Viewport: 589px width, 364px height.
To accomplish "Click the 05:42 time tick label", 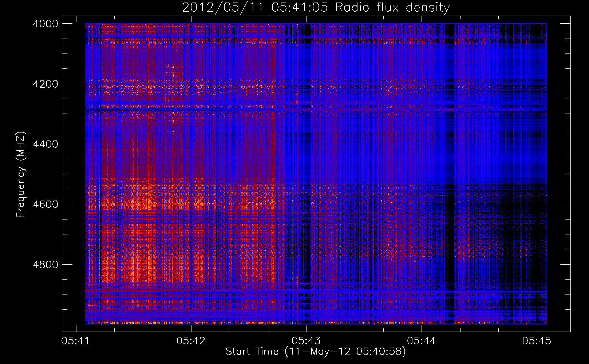I will pyautogui.click(x=191, y=341).
